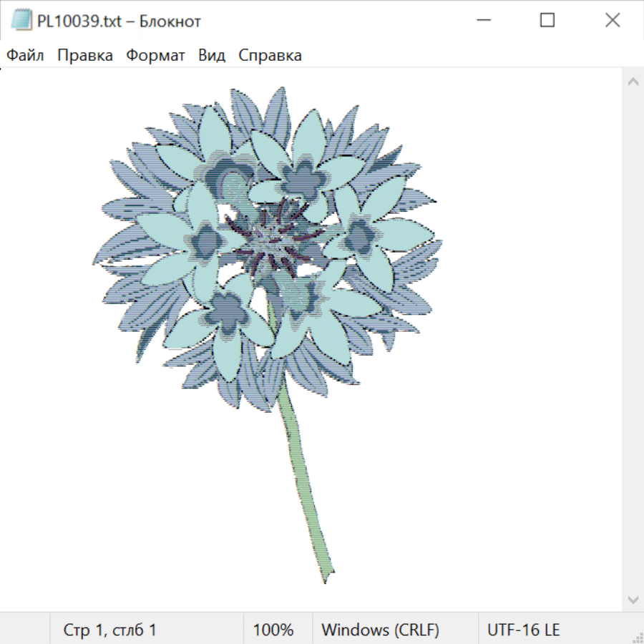Click the PL10039.txt title bar text
Image resolution: width=644 pixels, height=644 pixels.
pos(119,21)
